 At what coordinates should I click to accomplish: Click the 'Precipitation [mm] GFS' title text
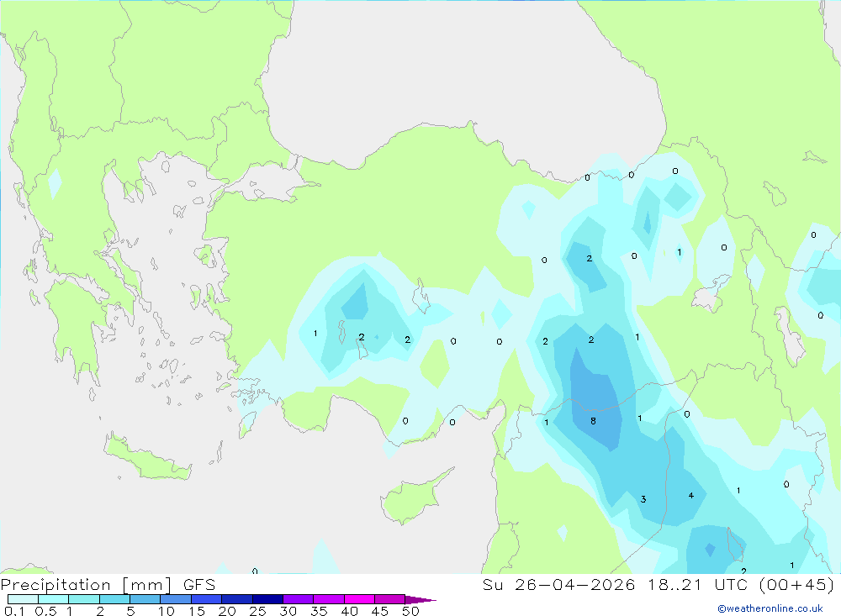[108, 584]
